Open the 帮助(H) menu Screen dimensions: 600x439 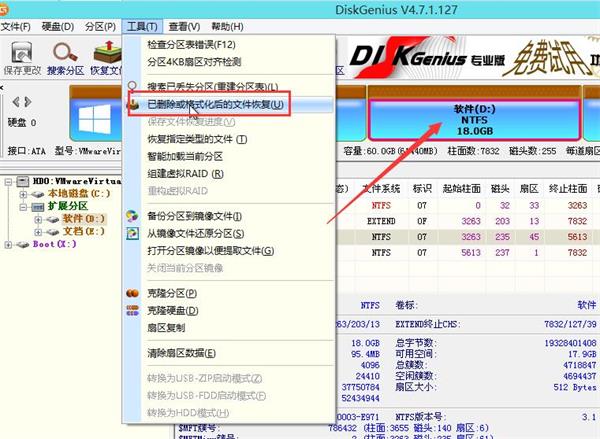[x=227, y=27]
